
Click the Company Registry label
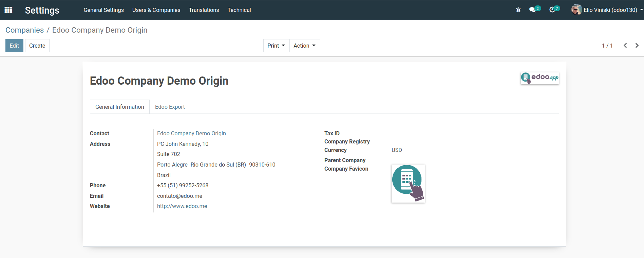(x=347, y=141)
